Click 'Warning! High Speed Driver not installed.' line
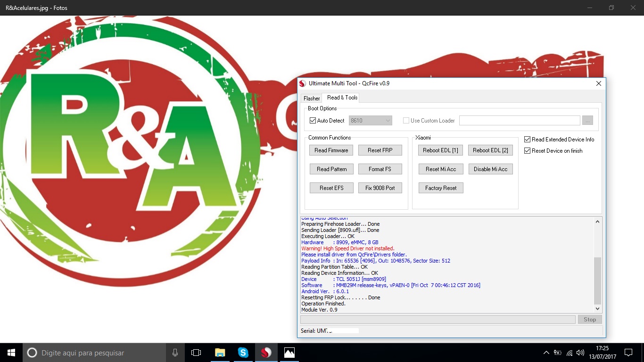Screen dimensions: 644x362 [x=348, y=248]
